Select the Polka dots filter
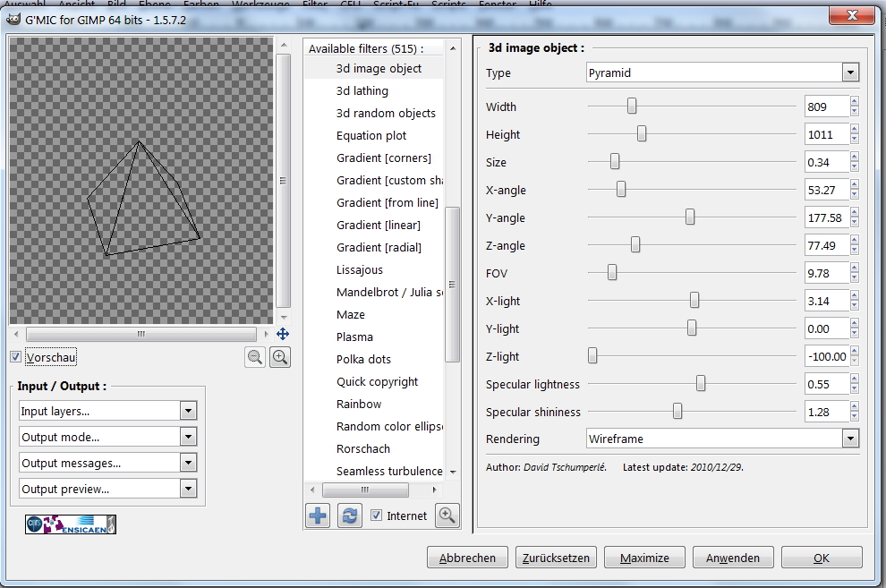Screen dimensions: 886x588 click(x=363, y=359)
